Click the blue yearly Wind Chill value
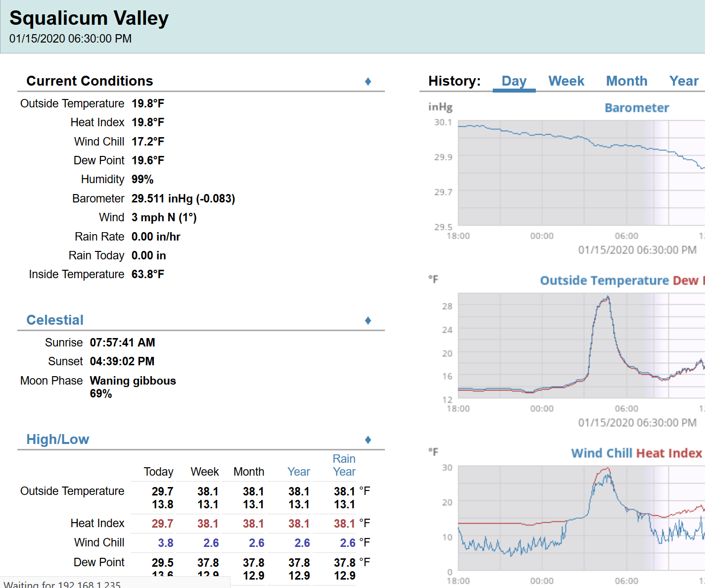705x588 pixels. coord(302,542)
